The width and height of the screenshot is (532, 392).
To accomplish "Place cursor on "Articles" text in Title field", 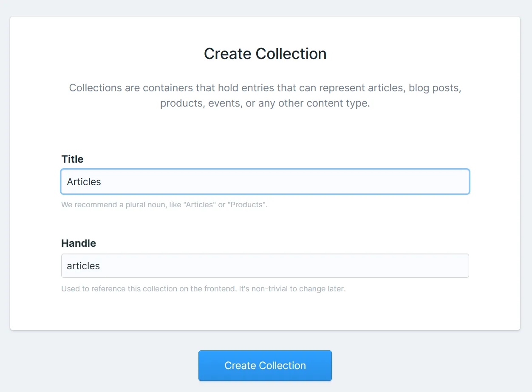I will click(84, 182).
